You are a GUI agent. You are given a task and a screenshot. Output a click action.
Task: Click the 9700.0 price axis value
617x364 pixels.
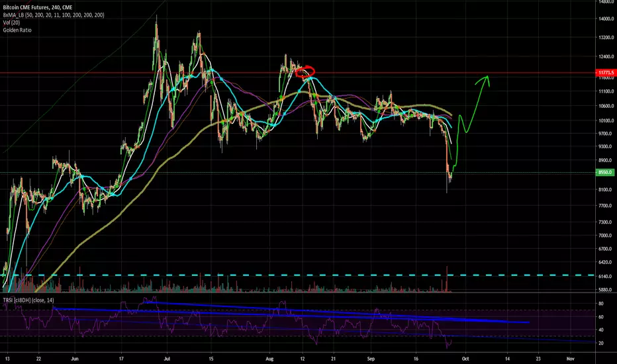coord(605,134)
